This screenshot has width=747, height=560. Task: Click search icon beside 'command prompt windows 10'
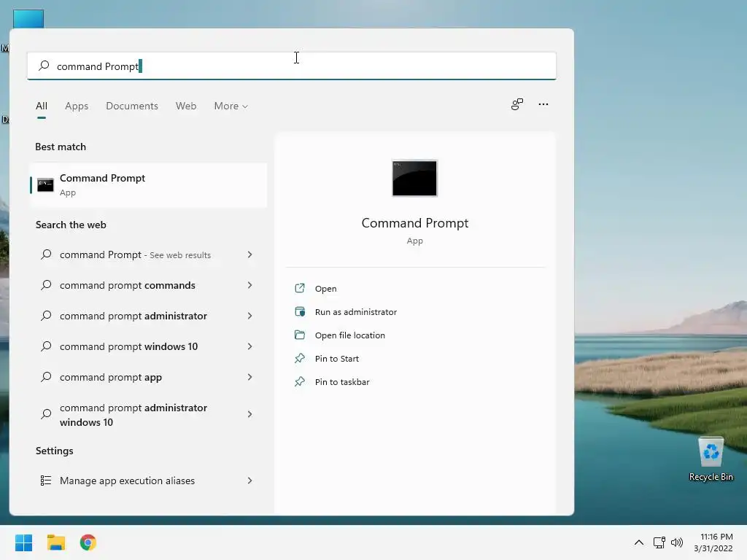coord(46,346)
